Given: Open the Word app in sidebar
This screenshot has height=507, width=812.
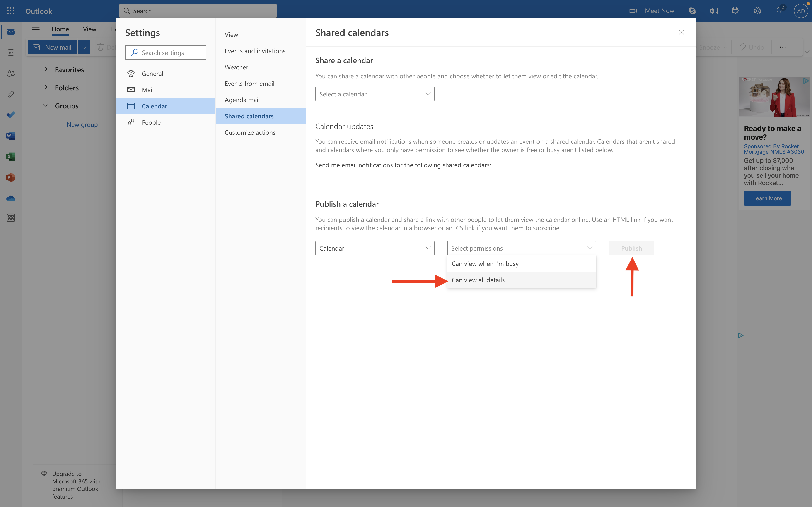Looking at the screenshot, I should click(11, 136).
